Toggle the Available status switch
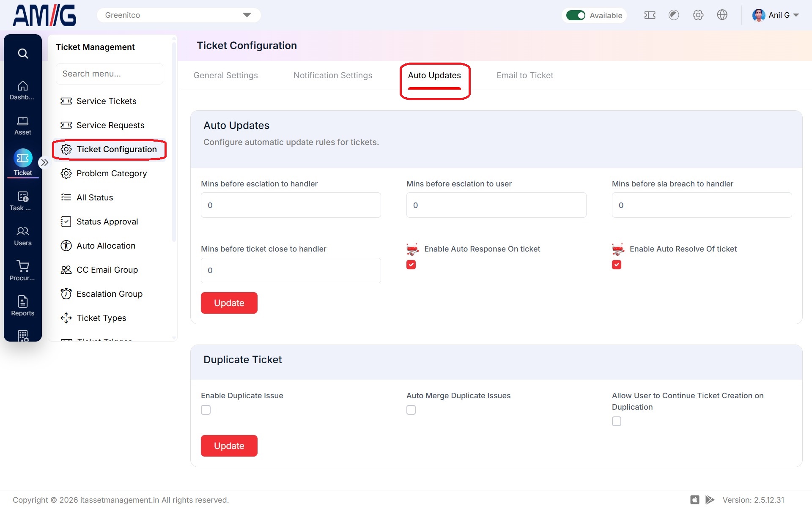Screen dimensions: 812x509 (x=576, y=15)
